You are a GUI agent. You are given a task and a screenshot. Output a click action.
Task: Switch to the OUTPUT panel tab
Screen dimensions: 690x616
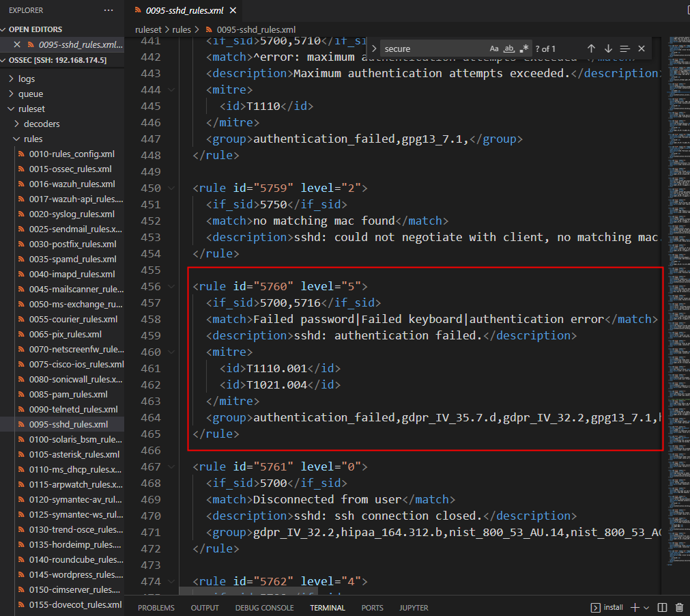[205, 608]
